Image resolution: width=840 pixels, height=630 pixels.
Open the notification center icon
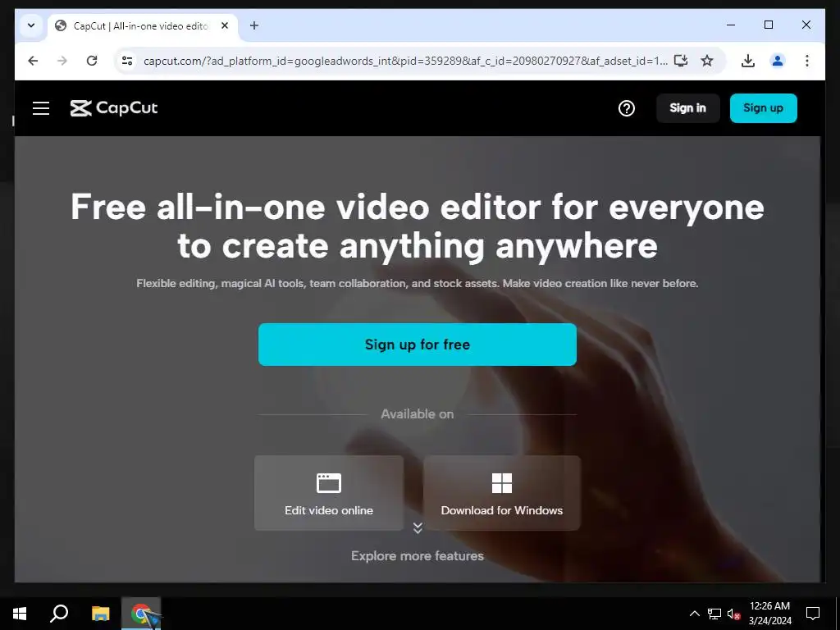(x=813, y=614)
